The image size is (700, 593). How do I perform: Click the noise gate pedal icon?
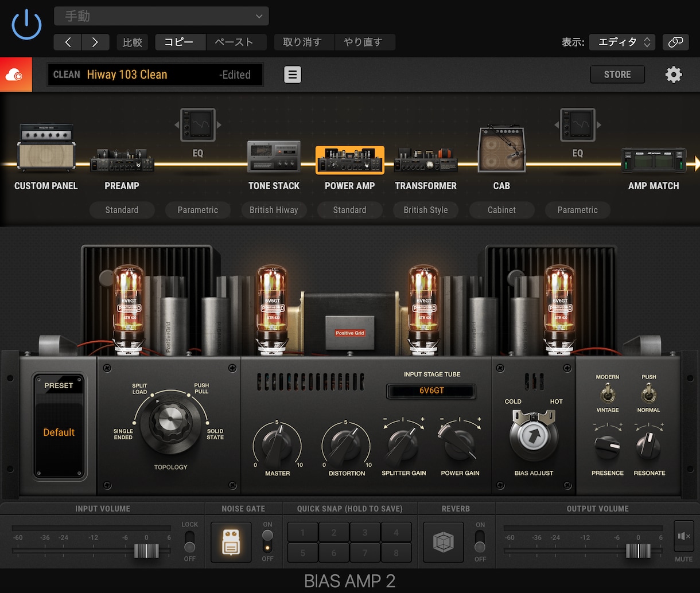coord(231,542)
